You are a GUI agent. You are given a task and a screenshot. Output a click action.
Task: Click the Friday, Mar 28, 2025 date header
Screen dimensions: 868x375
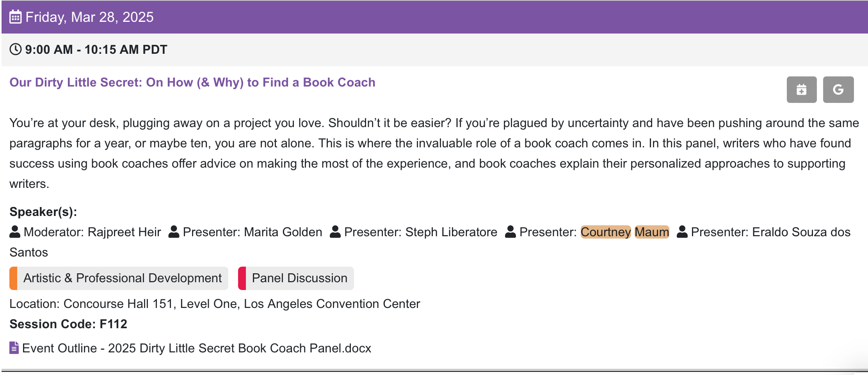pyautogui.click(x=89, y=17)
